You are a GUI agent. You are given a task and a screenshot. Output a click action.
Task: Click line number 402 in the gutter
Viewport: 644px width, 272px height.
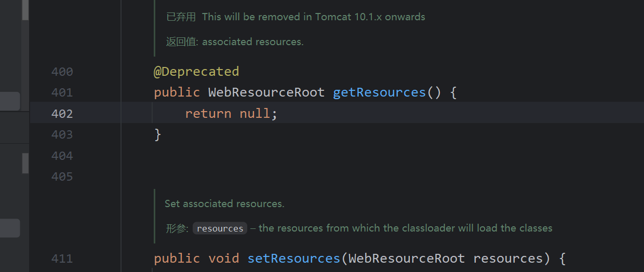pyautogui.click(x=62, y=114)
